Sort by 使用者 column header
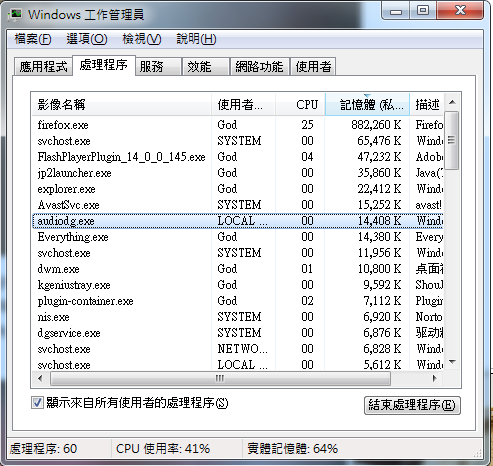 coord(243,105)
